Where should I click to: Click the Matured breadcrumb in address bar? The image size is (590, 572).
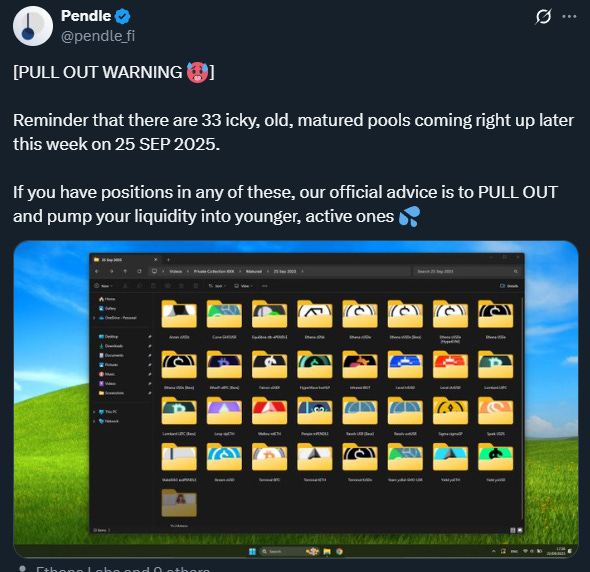(x=254, y=271)
